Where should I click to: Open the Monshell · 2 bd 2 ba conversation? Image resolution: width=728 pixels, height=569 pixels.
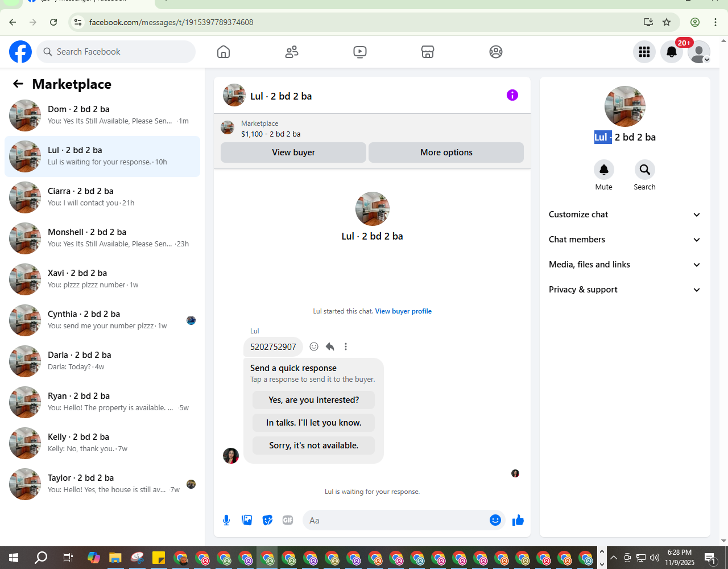(x=102, y=238)
